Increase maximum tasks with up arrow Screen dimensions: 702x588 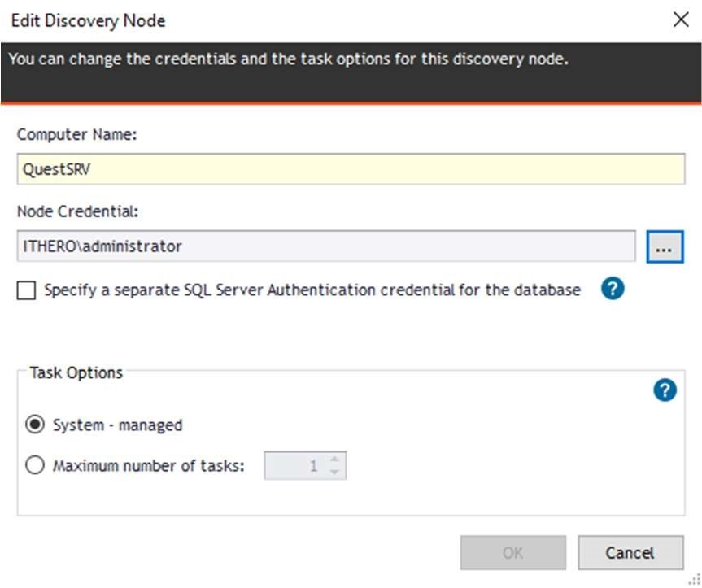point(335,460)
